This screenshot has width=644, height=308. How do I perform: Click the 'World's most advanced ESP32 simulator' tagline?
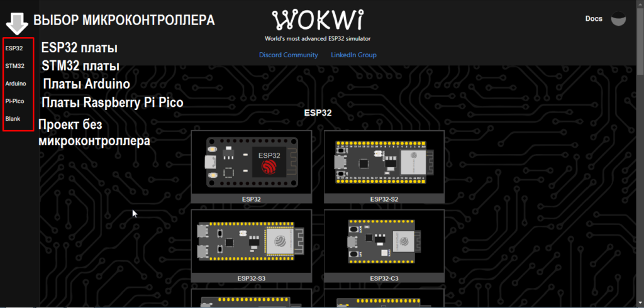click(x=318, y=38)
